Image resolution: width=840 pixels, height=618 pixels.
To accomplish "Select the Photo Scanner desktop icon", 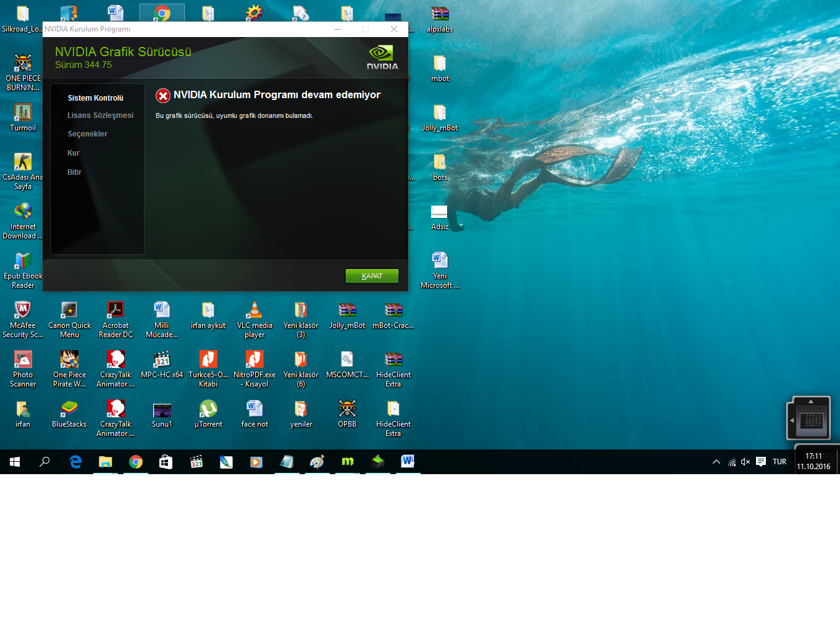I will [23, 369].
